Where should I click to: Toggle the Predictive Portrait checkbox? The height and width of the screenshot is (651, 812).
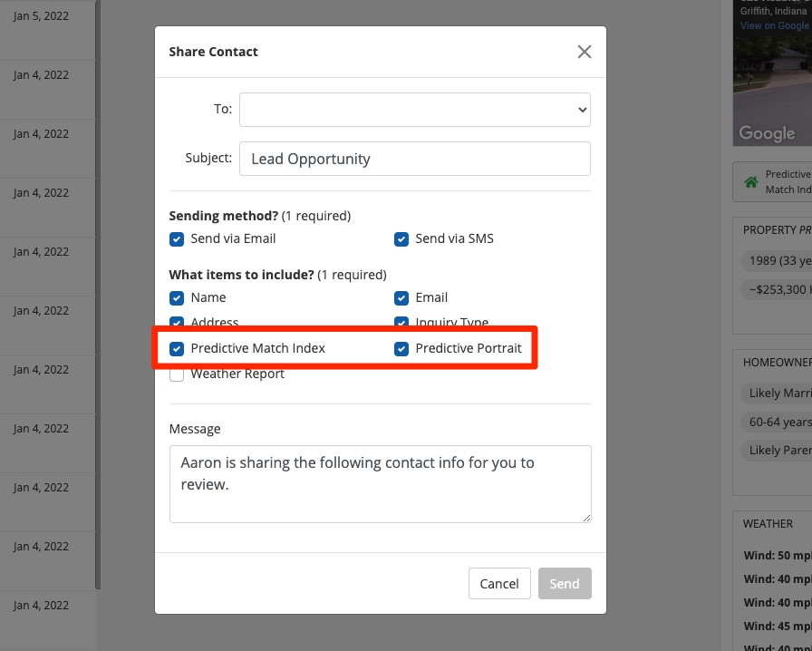pos(401,348)
